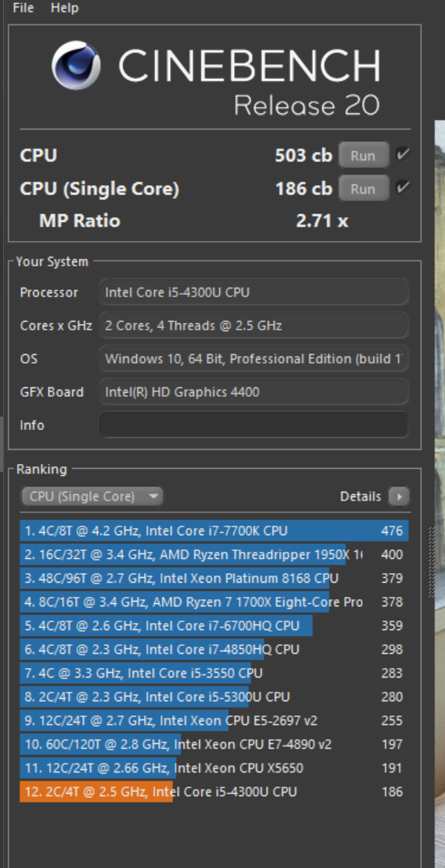
Task: Select highlighted row Intel Core i5-4300U
Action: (x=214, y=791)
